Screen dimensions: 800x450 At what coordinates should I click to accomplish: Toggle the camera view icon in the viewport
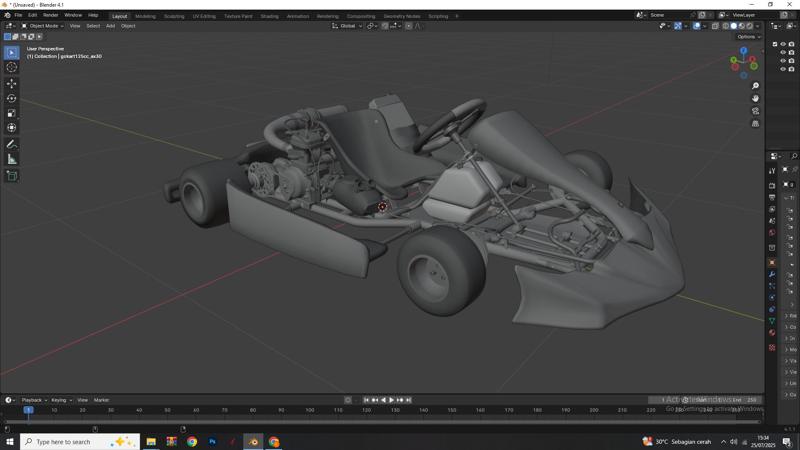click(x=755, y=111)
